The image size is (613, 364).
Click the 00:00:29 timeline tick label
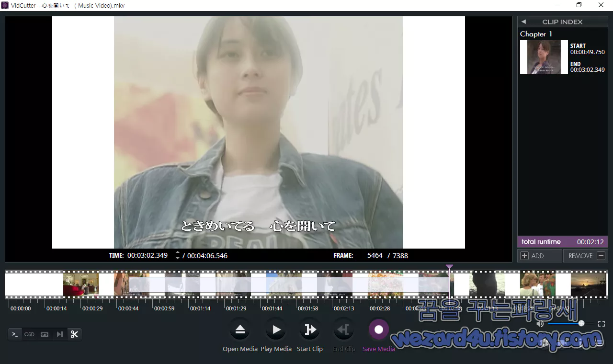(x=92, y=308)
